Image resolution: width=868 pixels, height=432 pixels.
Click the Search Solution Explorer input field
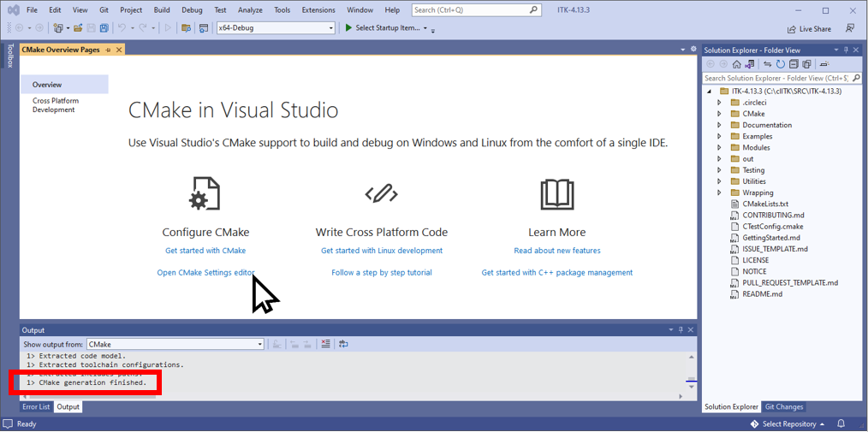[x=778, y=78]
